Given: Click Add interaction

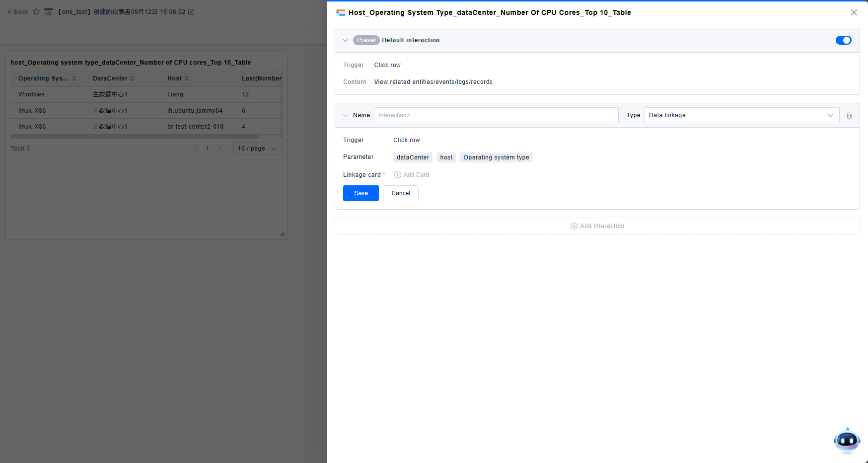Looking at the screenshot, I should (x=597, y=226).
